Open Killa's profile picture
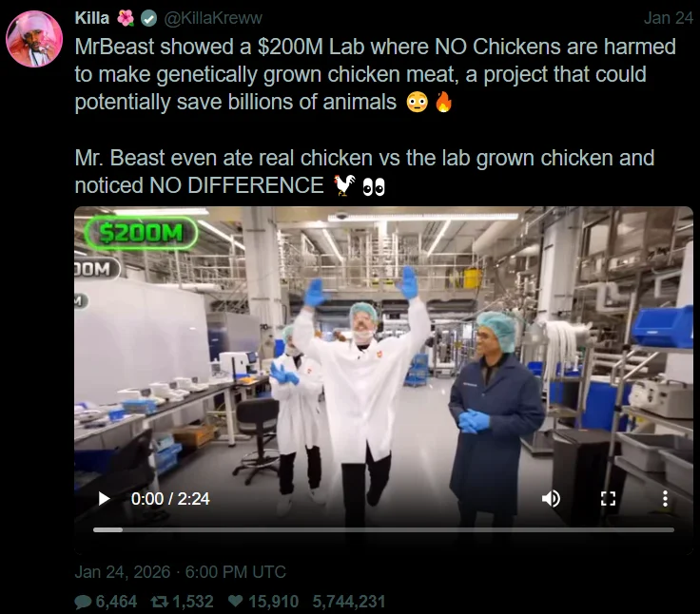 tap(34, 39)
